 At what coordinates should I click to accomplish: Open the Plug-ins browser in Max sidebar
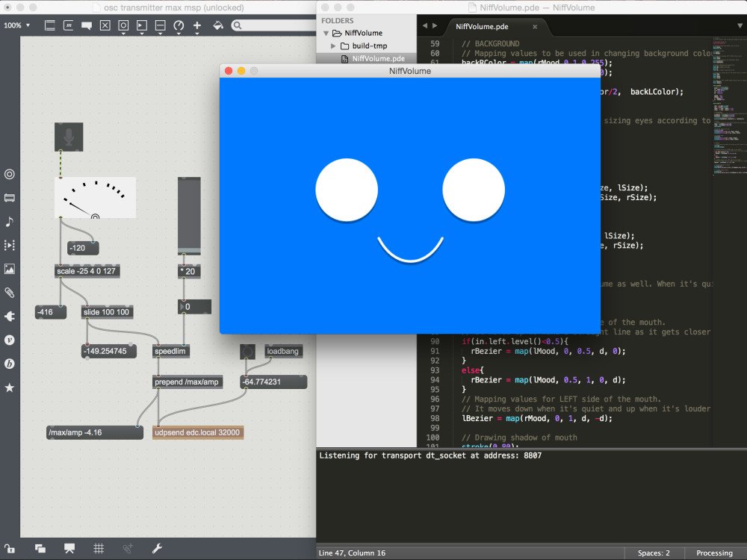pos(10,316)
